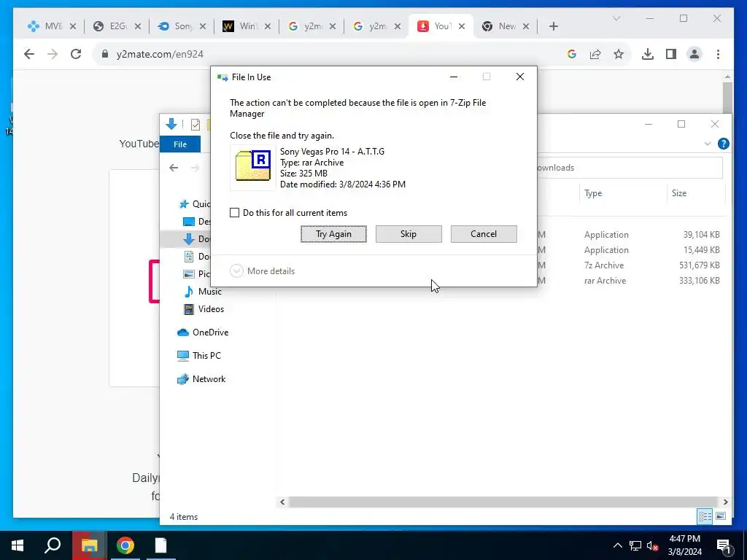747x560 pixels.
Task: Share this page from Chrome toolbar
Action: pos(595,54)
